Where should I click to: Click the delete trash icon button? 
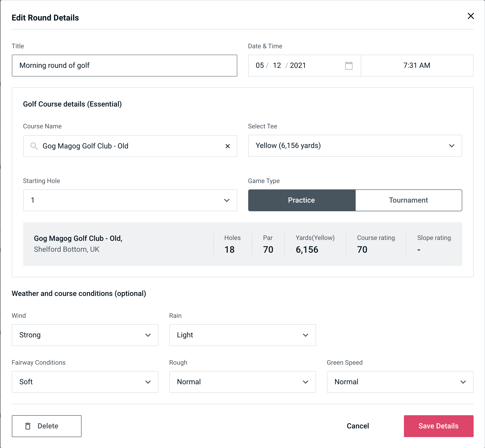tap(29, 426)
